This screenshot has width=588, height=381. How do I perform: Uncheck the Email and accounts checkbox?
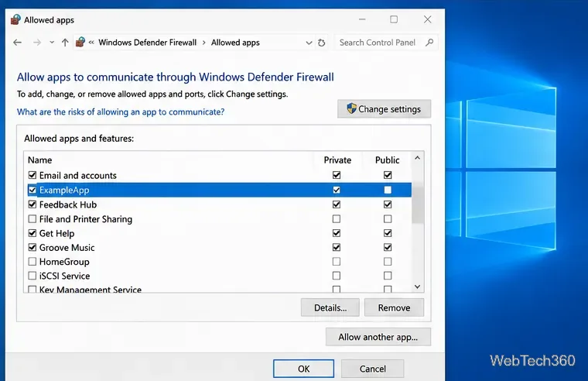coord(32,175)
